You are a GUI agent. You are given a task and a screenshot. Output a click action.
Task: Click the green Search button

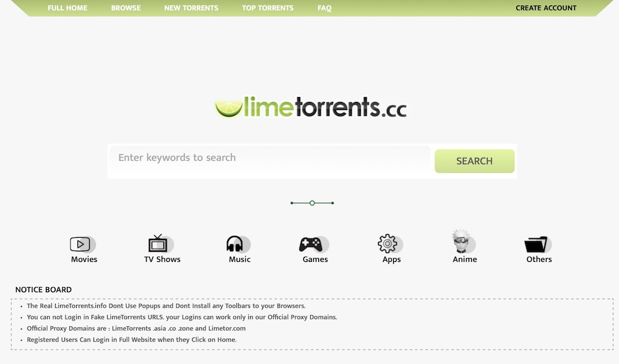pos(475,161)
